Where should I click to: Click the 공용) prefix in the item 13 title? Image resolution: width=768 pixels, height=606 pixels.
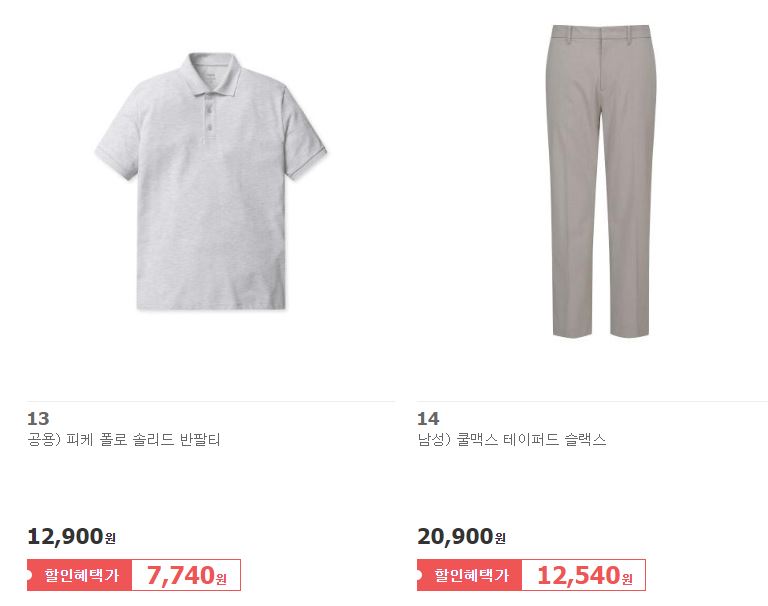pyautogui.click(x=44, y=439)
